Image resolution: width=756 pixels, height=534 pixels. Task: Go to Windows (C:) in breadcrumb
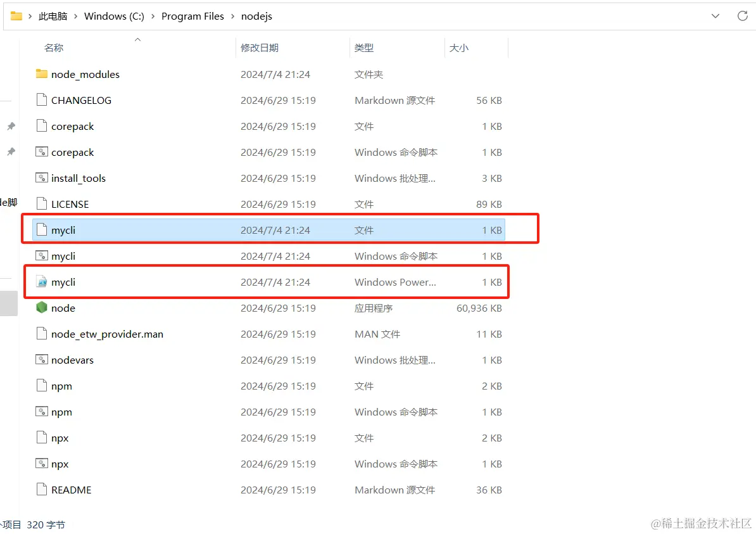click(114, 16)
